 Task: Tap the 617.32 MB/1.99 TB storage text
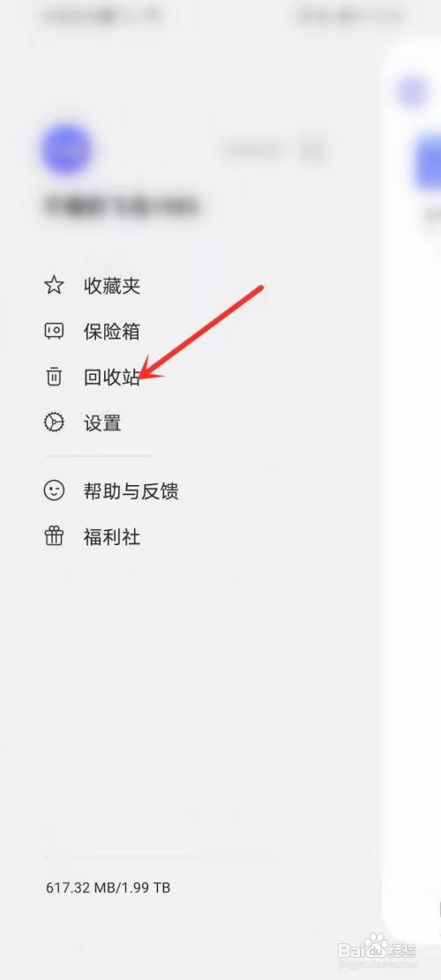click(x=108, y=886)
